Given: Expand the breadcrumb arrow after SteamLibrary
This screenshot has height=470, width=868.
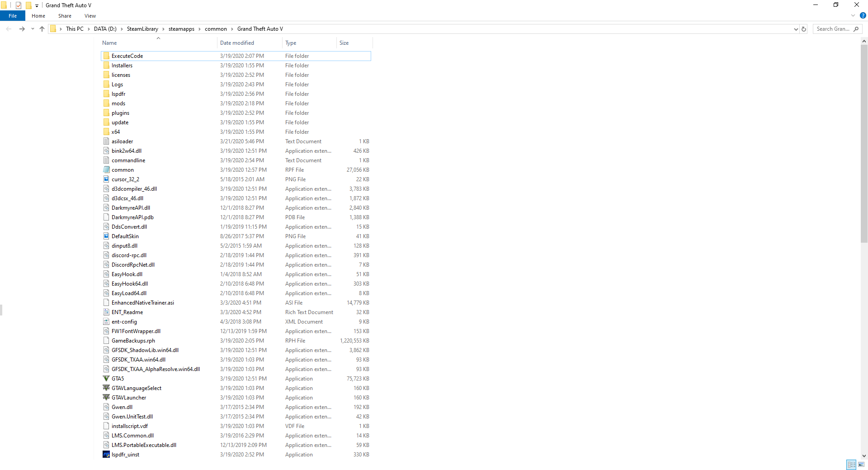Looking at the screenshot, I should click(163, 29).
